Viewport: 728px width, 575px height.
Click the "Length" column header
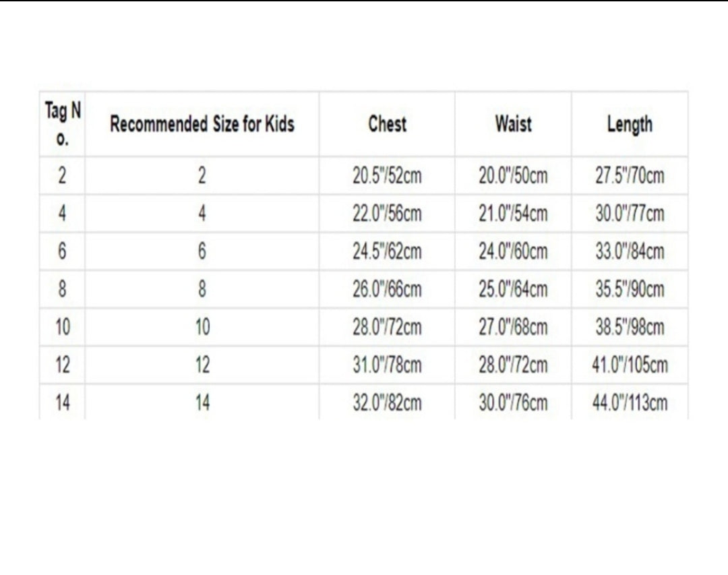pos(630,125)
